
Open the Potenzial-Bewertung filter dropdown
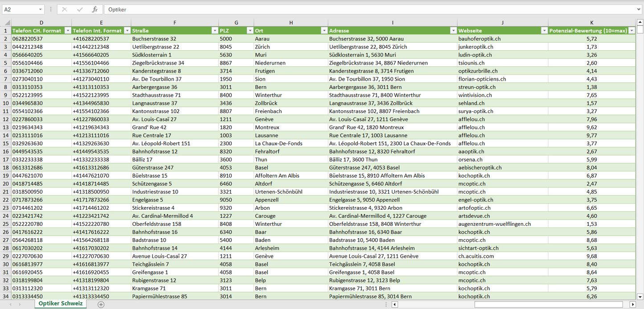631,31
